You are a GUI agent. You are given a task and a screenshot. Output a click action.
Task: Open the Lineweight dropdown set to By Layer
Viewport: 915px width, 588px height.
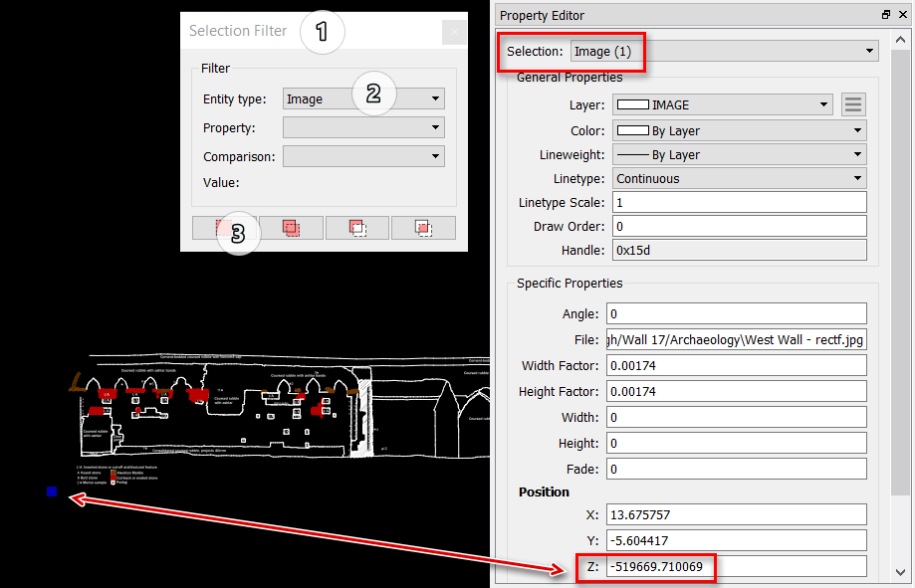pos(740,154)
